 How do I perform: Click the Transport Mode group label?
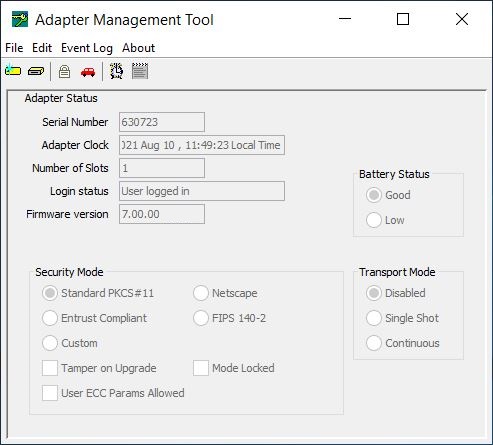click(397, 272)
